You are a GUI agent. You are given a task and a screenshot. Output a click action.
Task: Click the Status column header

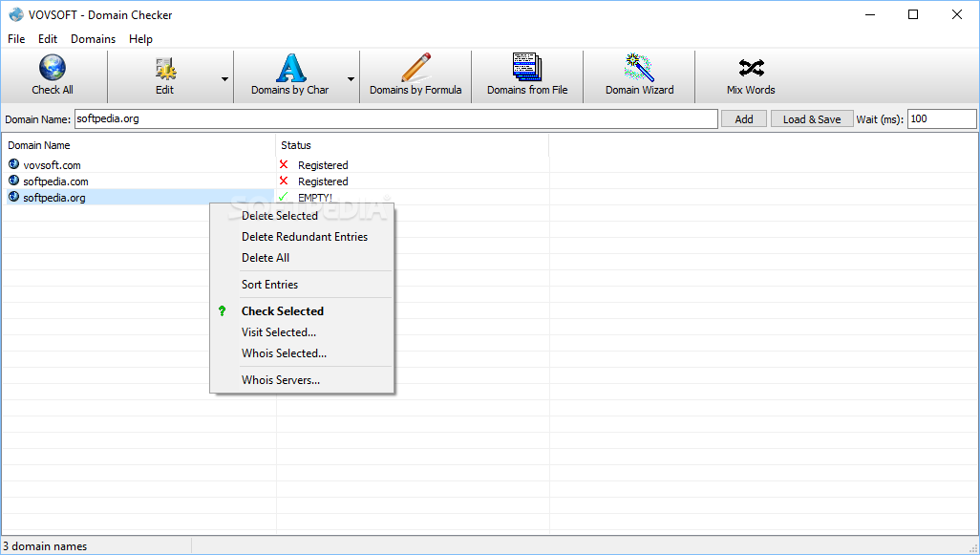click(413, 145)
